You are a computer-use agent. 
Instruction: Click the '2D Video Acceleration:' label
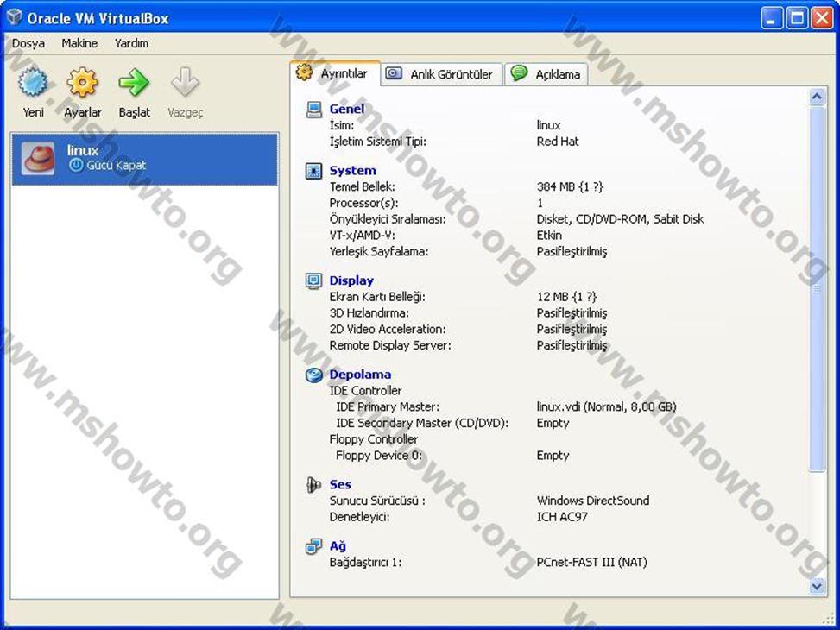pyautogui.click(x=388, y=329)
